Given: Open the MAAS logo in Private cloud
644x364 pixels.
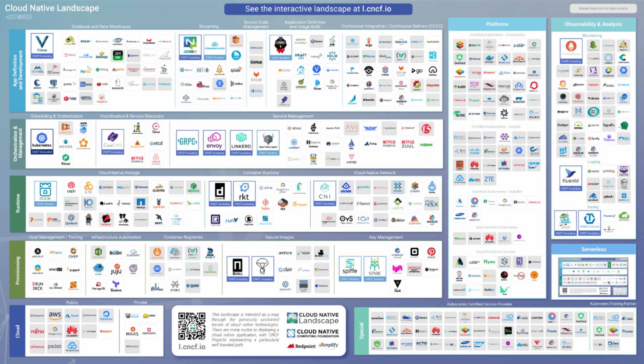Looking at the screenshot, I should click(x=132, y=331).
